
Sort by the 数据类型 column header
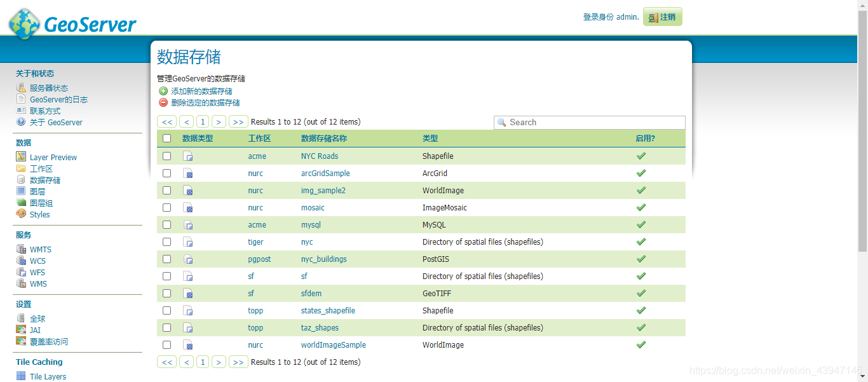click(x=198, y=138)
